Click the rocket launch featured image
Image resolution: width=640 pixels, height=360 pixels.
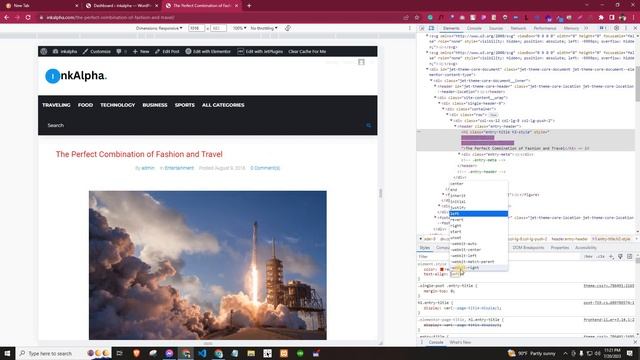pyautogui.click(x=208, y=265)
